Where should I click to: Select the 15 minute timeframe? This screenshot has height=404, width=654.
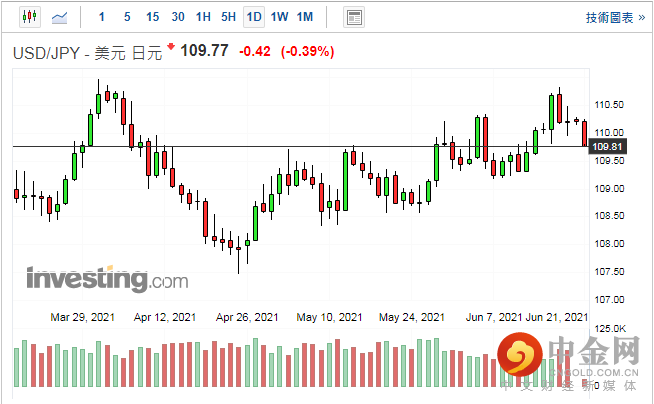[153, 17]
